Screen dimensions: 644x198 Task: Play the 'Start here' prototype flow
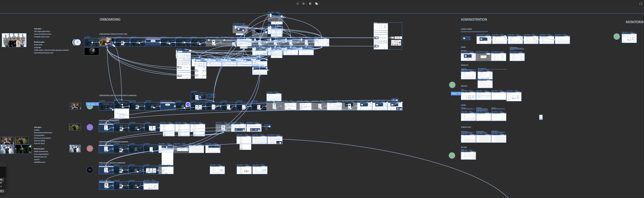pos(97,104)
